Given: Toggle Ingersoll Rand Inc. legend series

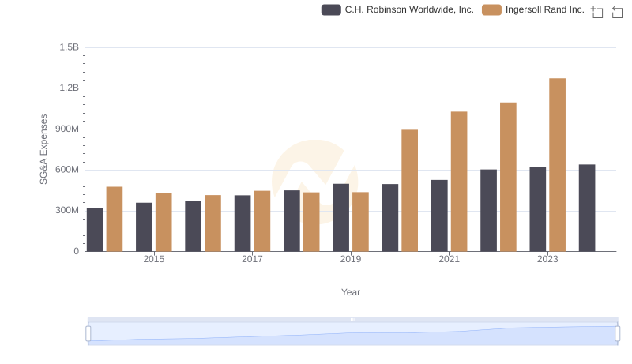Looking at the screenshot, I should tap(532, 9).
